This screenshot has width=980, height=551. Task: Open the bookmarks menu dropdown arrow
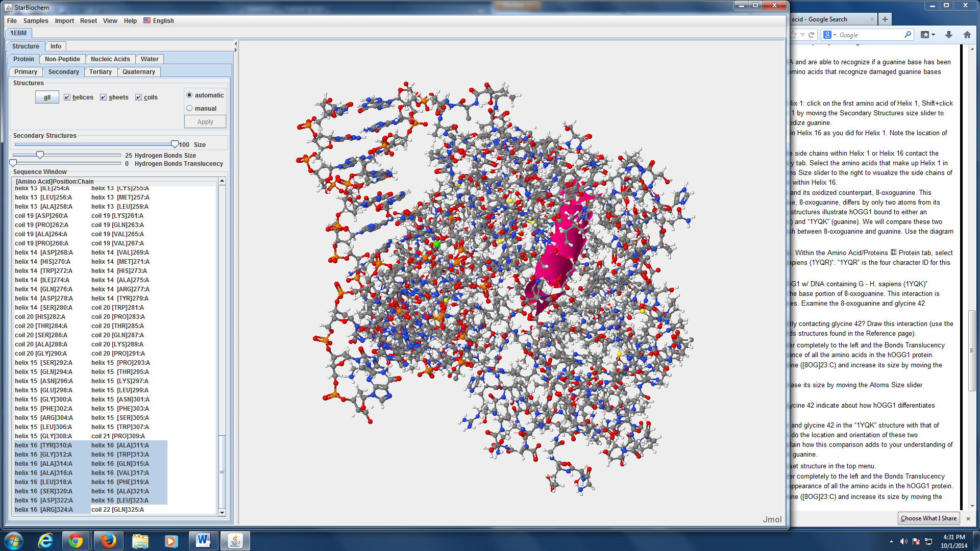tap(934, 35)
